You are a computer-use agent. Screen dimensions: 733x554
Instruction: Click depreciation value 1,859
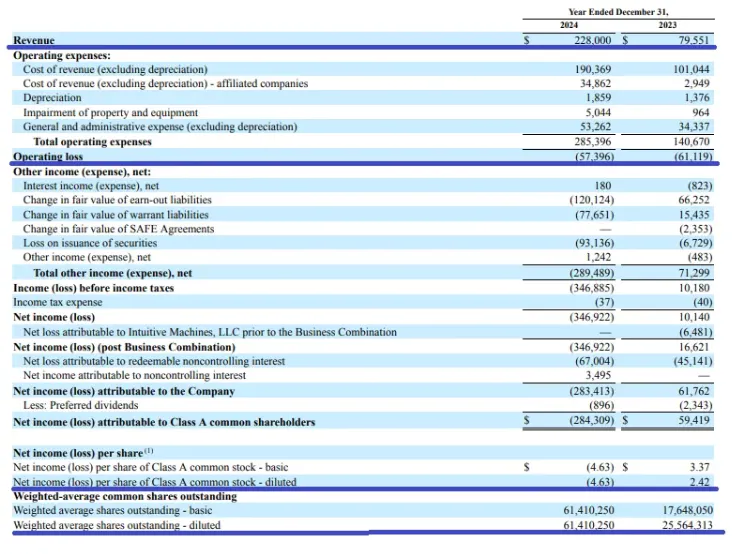[x=598, y=97]
